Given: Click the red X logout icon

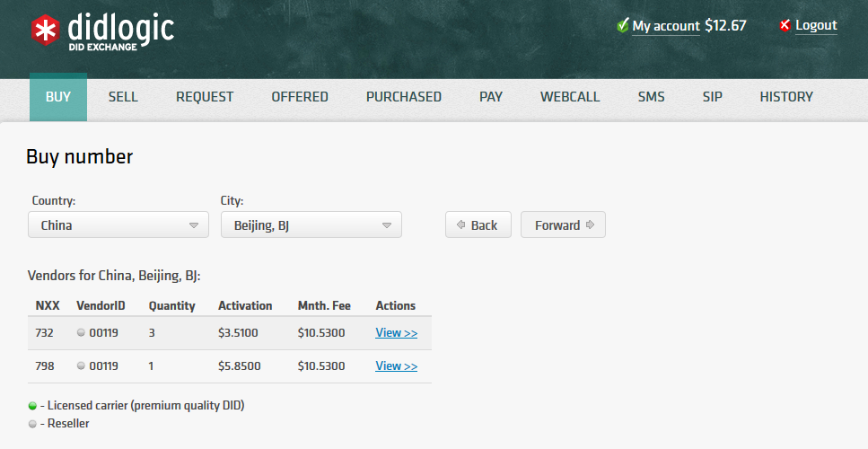Looking at the screenshot, I should [x=785, y=26].
